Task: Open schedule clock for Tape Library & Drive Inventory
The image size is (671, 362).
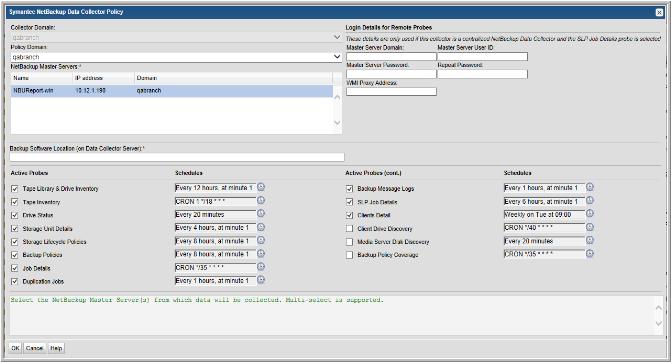Action: pyautogui.click(x=261, y=187)
